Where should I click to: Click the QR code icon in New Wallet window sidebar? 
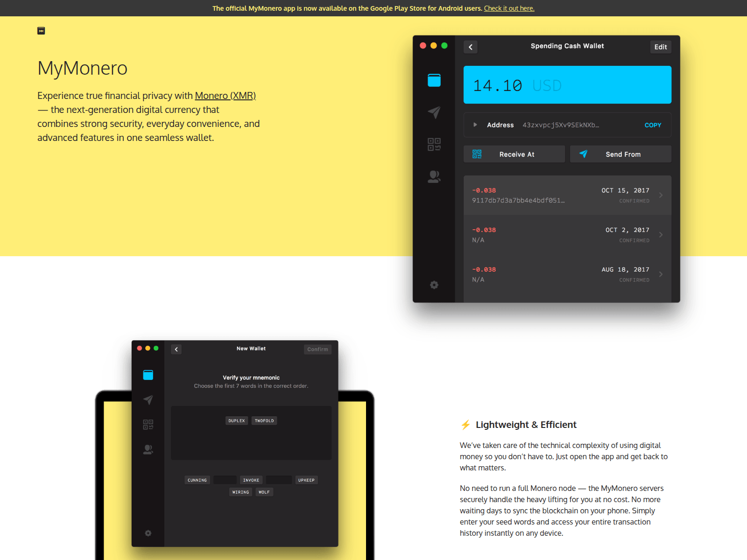(x=148, y=424)
